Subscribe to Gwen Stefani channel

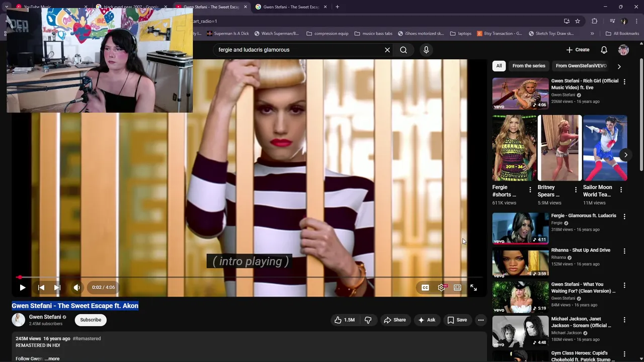click(91, 320)
